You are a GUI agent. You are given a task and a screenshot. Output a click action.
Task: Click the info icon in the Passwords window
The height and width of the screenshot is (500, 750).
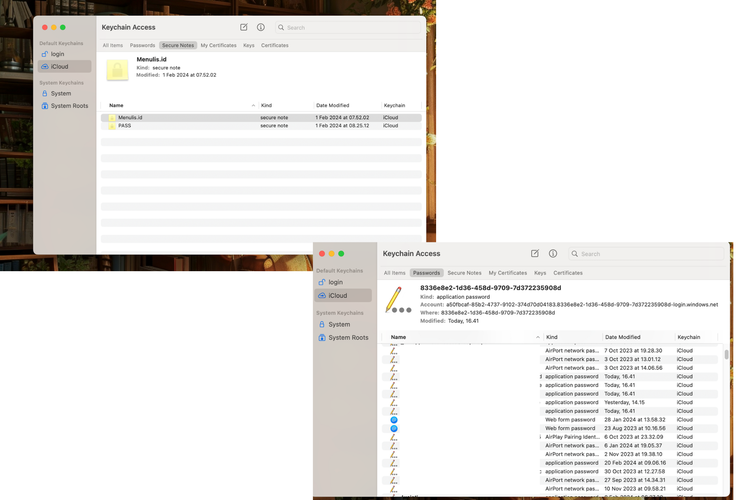point(553,254)
